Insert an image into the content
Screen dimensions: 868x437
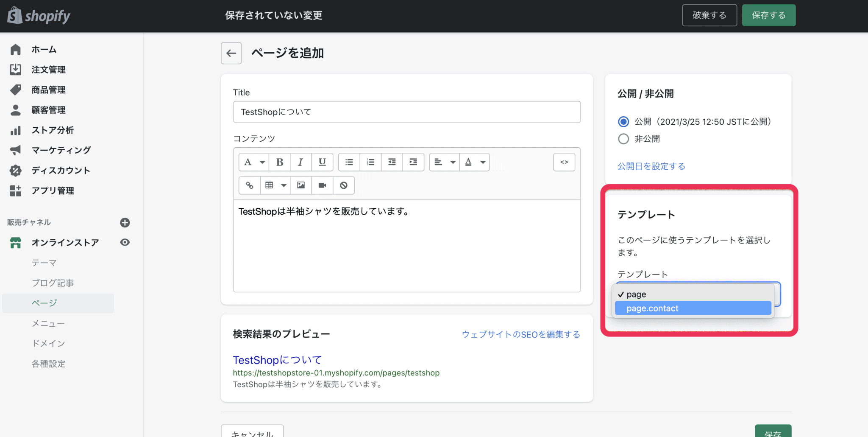pyautogui.click(x=301, y=185)
